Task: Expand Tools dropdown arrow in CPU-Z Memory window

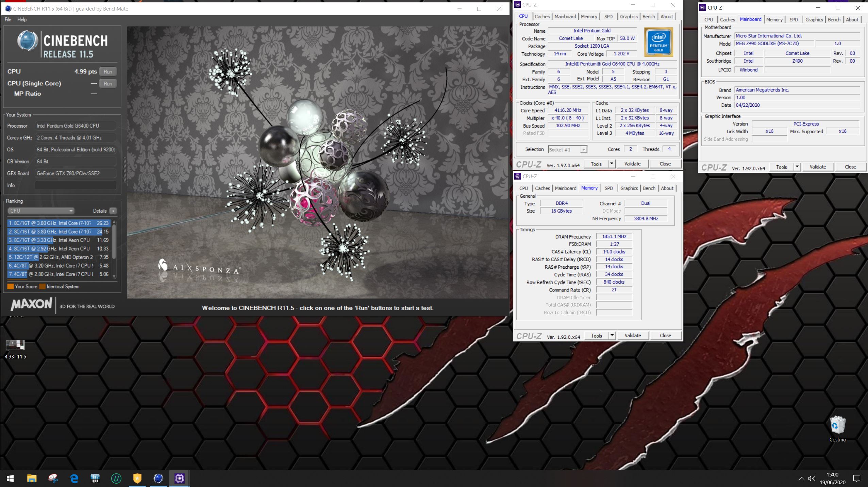Action: (x=612, y=336)
